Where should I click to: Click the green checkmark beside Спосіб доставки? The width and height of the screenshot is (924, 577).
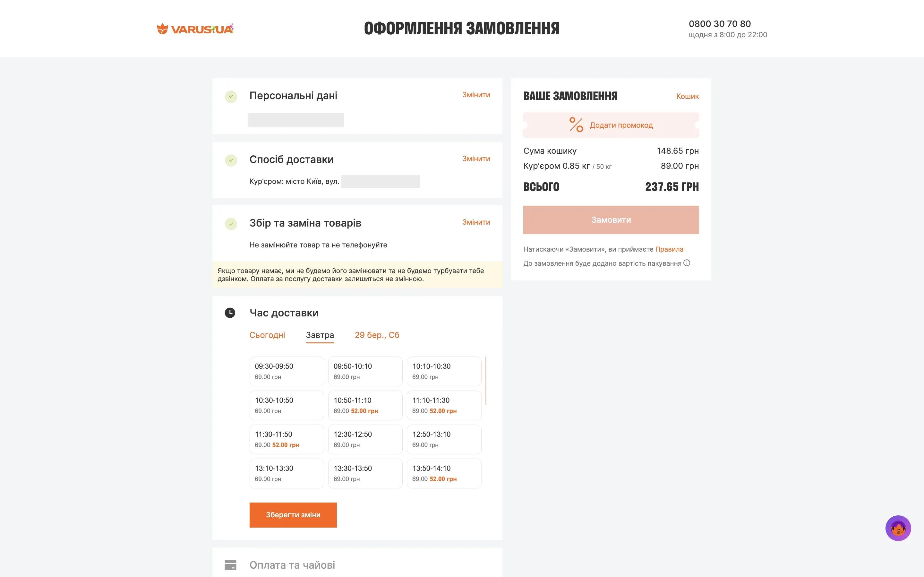231,160
